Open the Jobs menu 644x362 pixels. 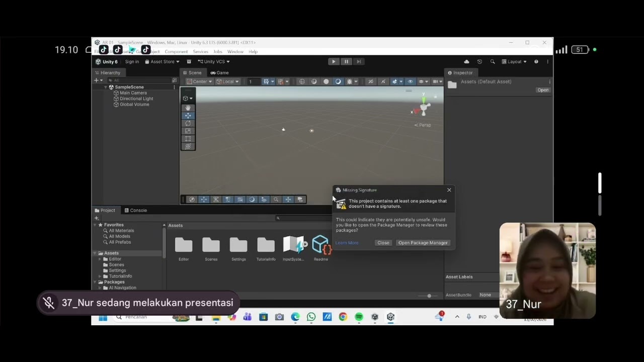pyautogui.click(x=218, y=52)
